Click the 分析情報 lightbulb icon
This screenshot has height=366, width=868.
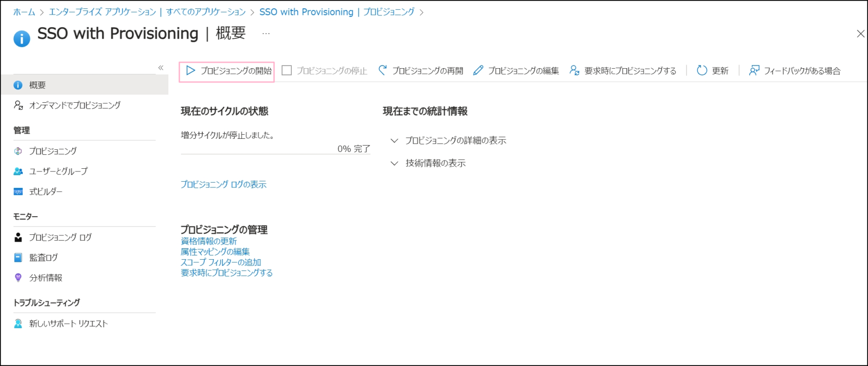coord(18,278)
